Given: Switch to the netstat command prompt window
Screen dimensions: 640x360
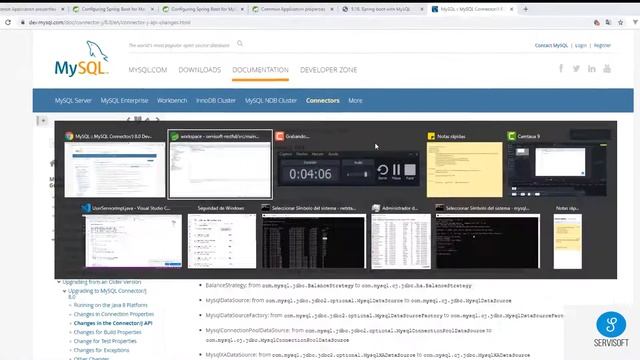Looking at the screenshot, I should [x=314, y=241].
